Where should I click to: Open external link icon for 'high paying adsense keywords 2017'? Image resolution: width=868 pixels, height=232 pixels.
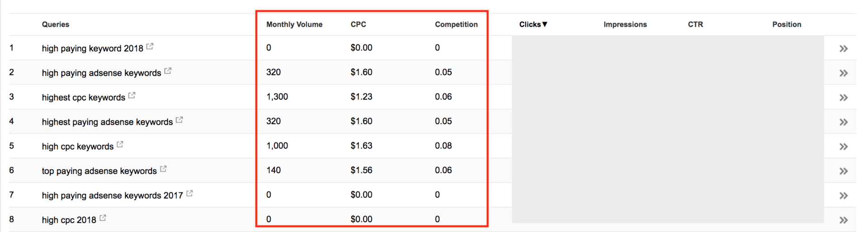pos(190,193)
